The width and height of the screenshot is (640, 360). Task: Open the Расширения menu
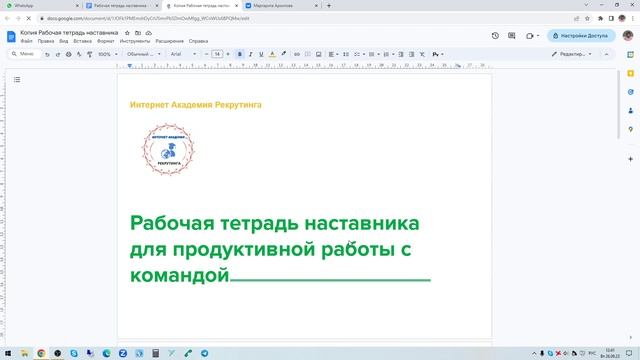point(169,41)
